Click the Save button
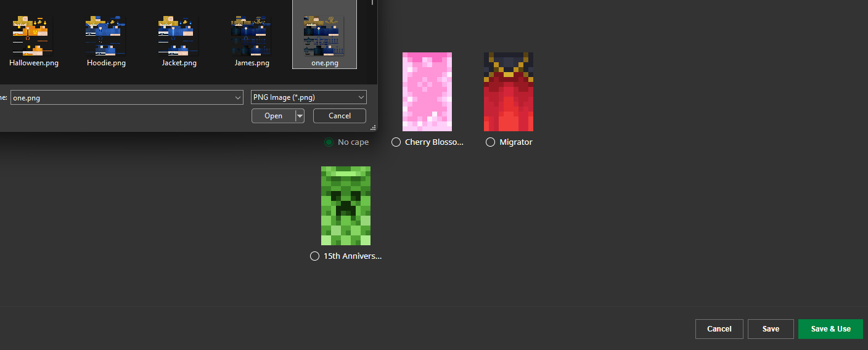868x350 pixels. coord(771,329)
